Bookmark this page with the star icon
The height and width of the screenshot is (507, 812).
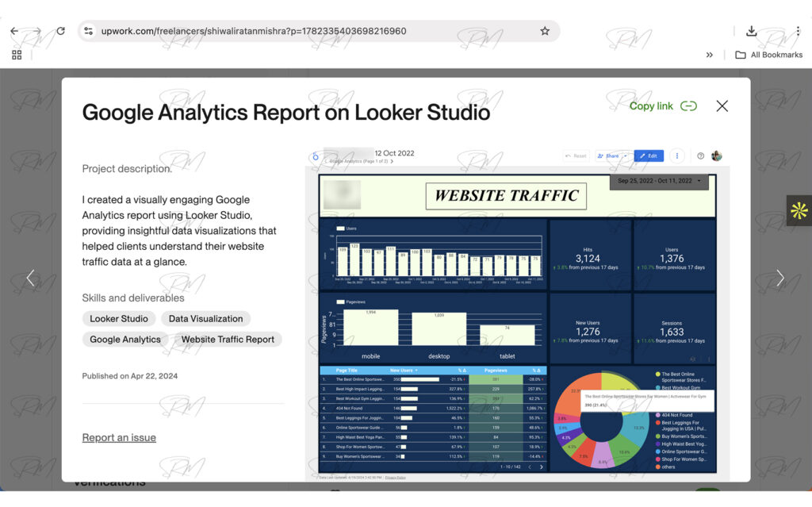(x=545, y=31)
